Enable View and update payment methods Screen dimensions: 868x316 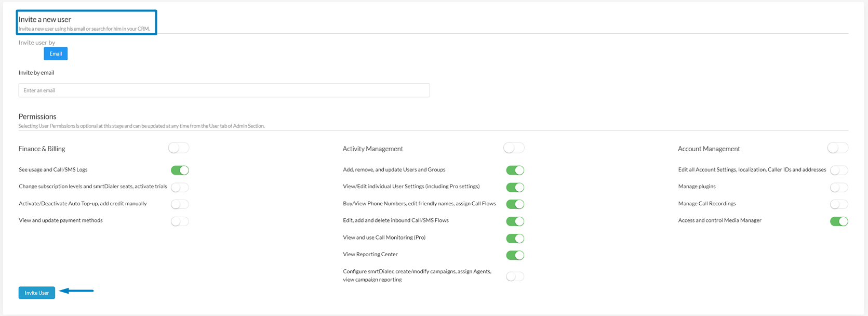(x=180, y=221)
